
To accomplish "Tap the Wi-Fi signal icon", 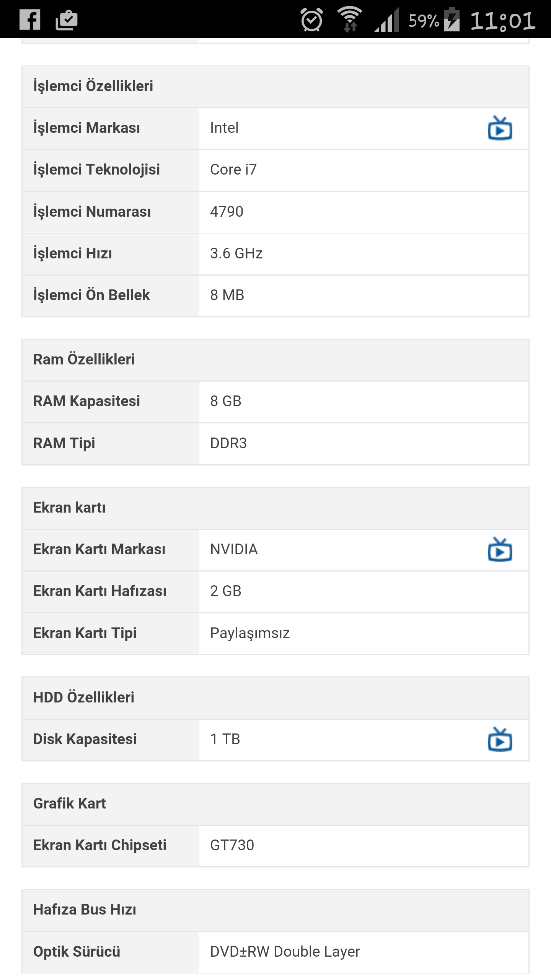I will (350, 20).
